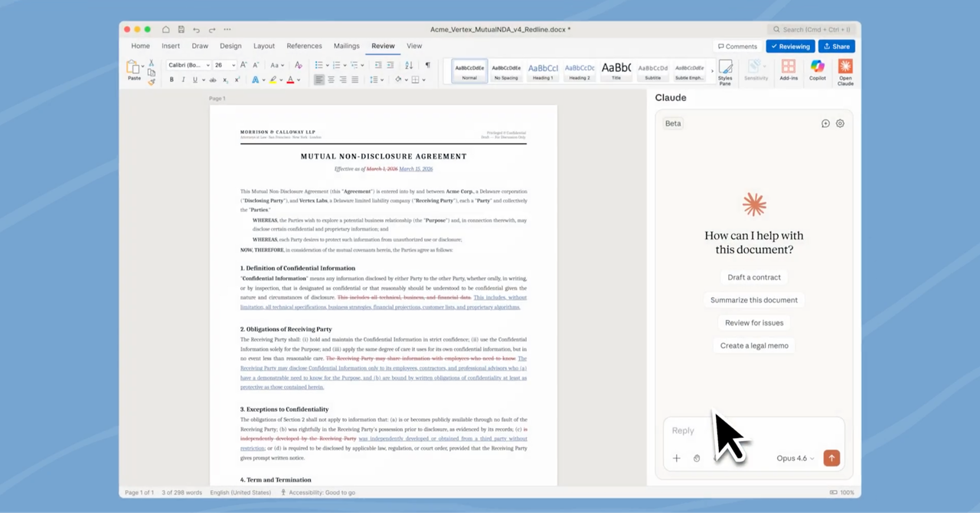The image size is (980, 513).
Task: Send the reply with orange arrow button
Action: click(x=831, y=458)
